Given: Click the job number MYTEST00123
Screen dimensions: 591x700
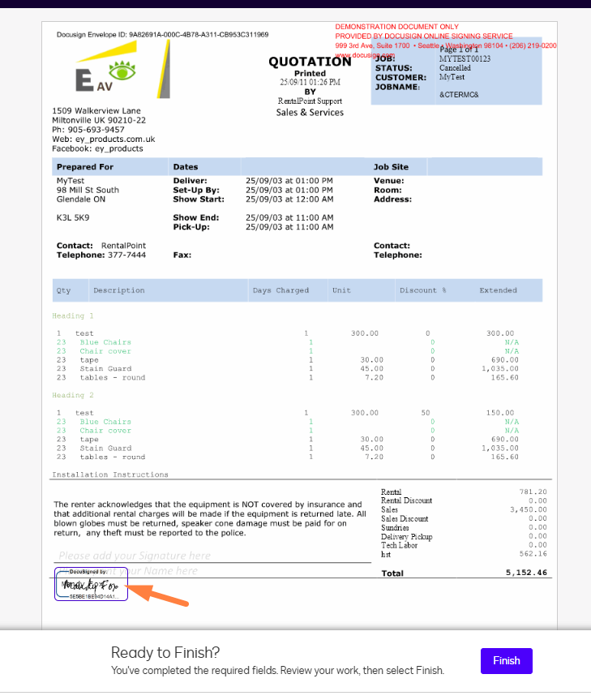Looking at the screenshot, I should [465, 58].
